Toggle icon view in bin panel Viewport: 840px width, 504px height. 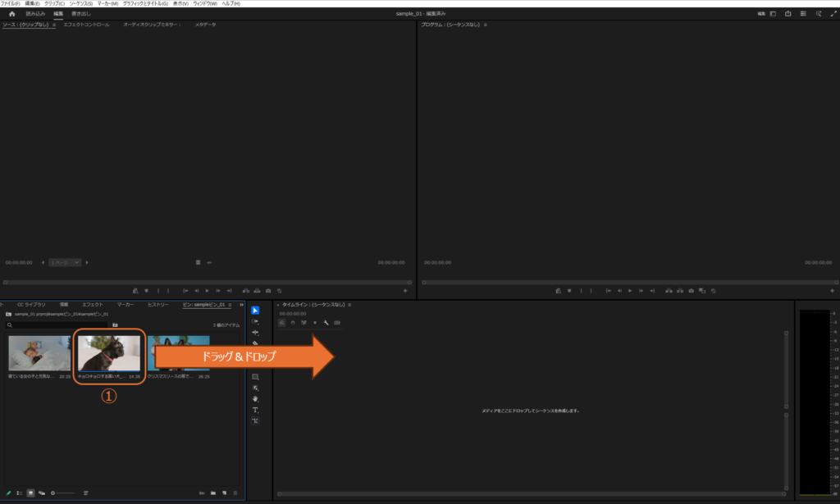[30, 493]
